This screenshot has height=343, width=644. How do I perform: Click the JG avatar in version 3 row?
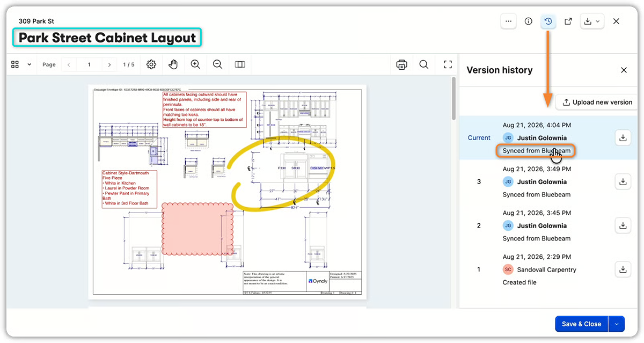click(508, 182)
